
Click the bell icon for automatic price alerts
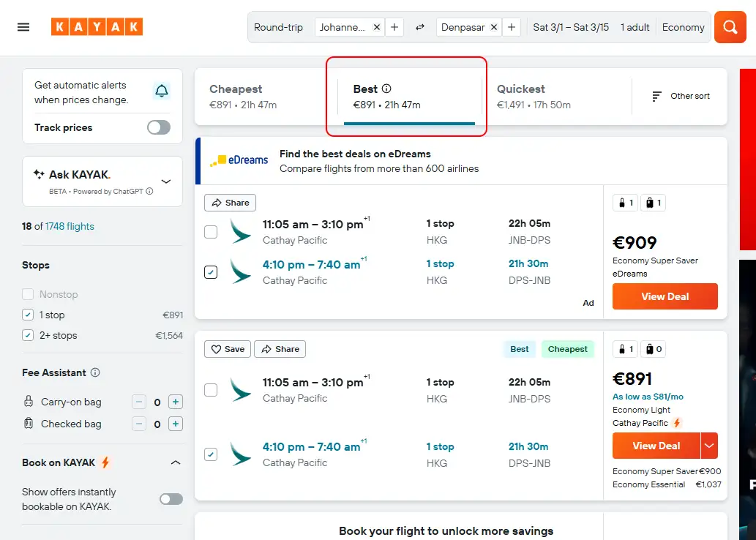[x=162, y=92]
